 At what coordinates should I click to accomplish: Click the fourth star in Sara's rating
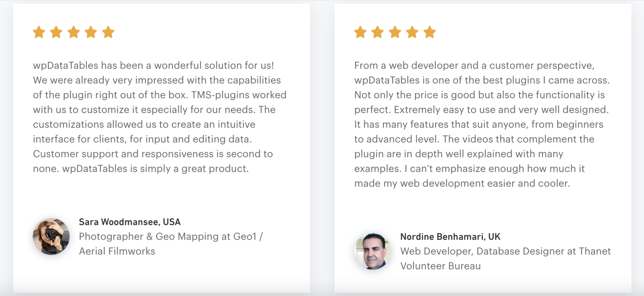click(x=91, y=32)
